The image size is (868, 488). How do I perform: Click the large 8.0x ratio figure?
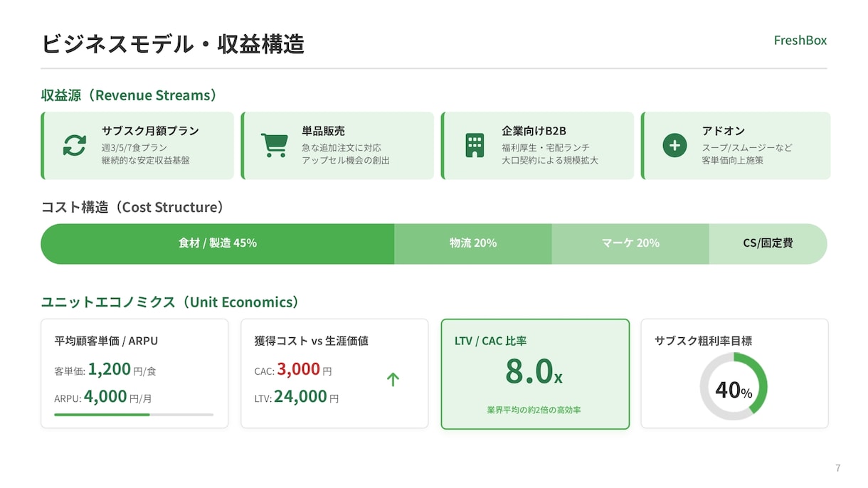(534, 371)
